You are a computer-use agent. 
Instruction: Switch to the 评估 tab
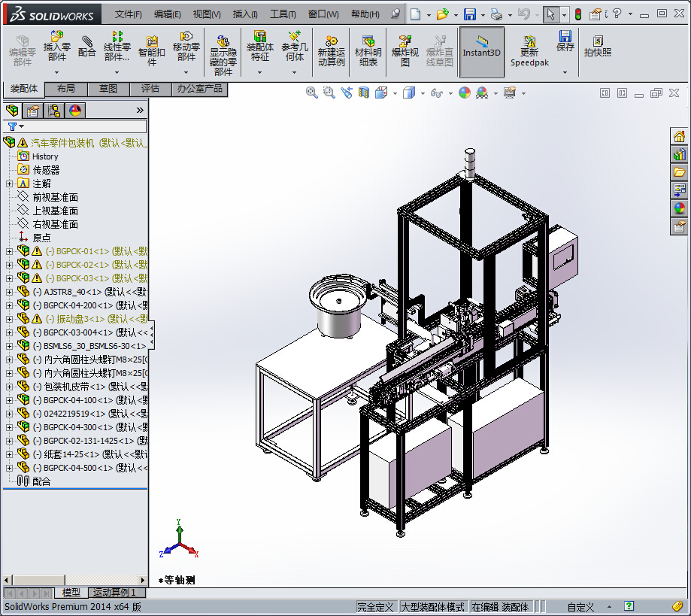pos(150,89)
